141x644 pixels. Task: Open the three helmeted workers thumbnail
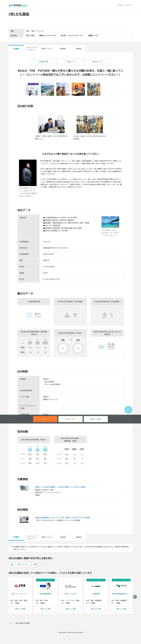click(x=63, y=89)
